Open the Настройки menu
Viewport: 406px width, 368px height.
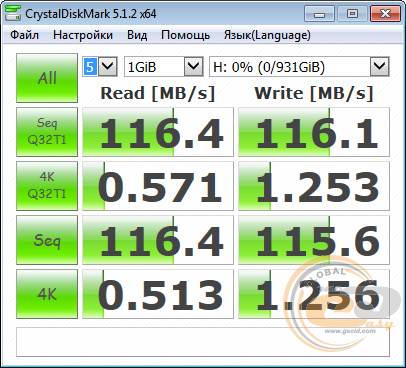tap(83, 35)
